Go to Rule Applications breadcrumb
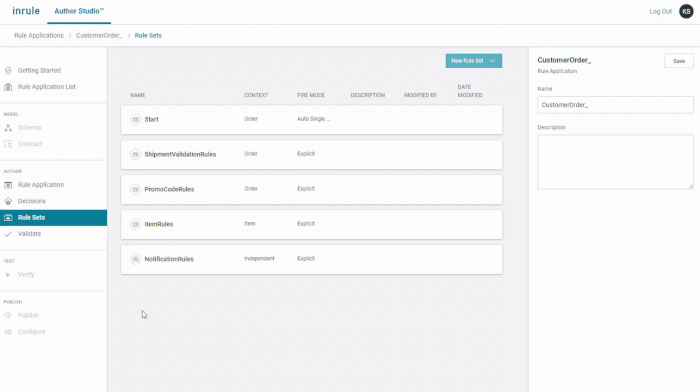Viewport: 700px width, 392px height. pyautogui.click(x=39, y=35)
